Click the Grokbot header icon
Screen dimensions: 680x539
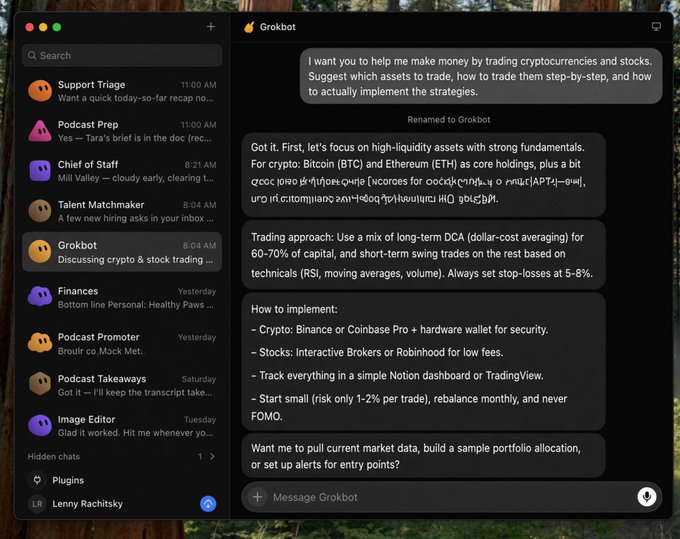pos(249,27)
